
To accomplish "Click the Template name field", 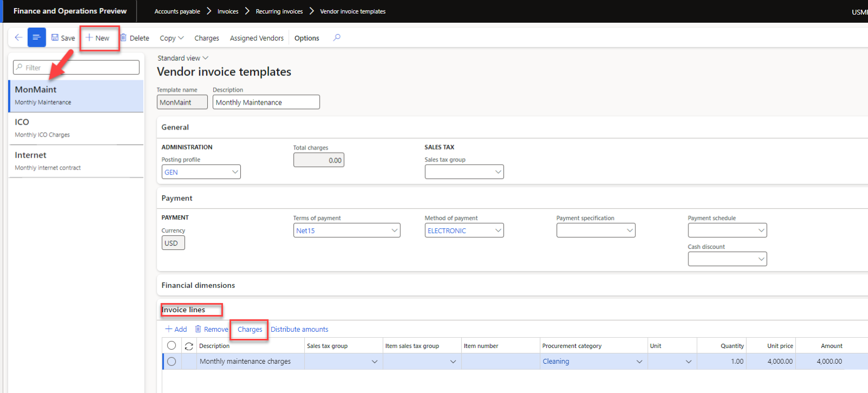I will 182,102.
